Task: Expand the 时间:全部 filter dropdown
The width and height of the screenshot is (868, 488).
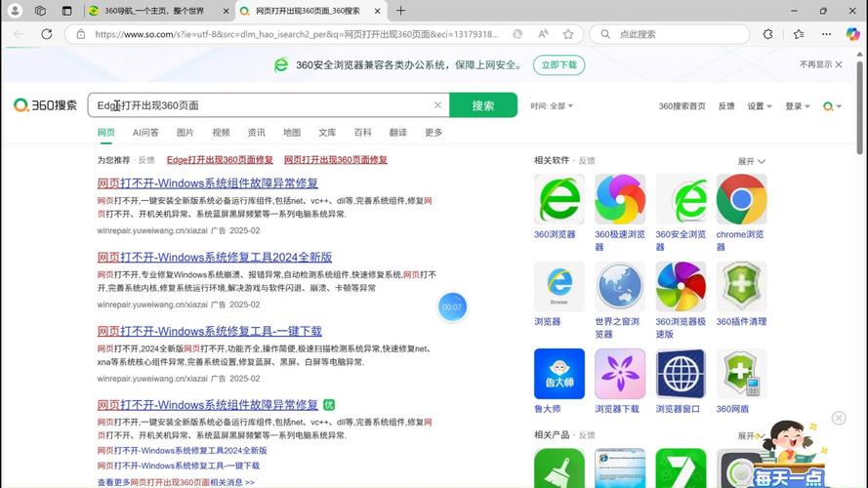Action: [x=552, y=105]
